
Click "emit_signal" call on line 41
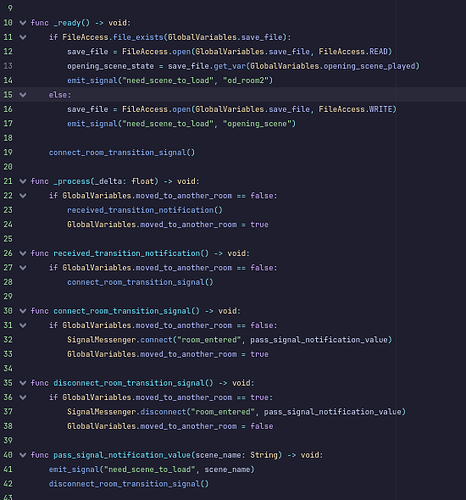click(74, 469)
